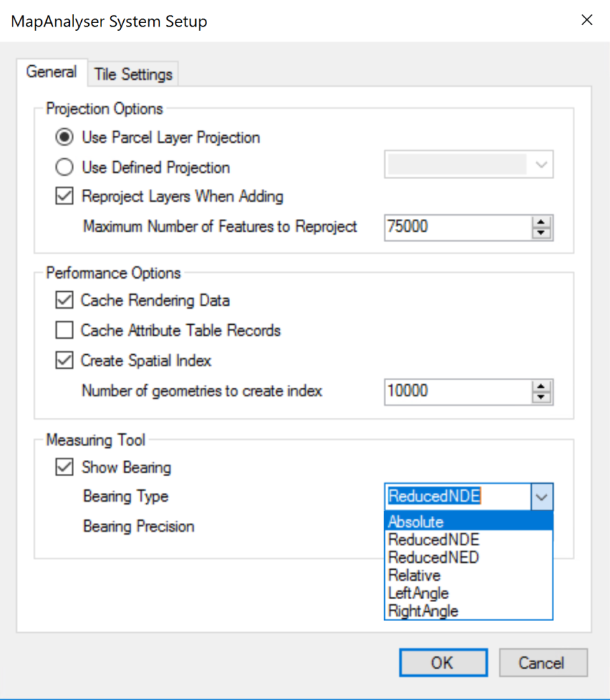Select Use Parcel Layer Projection radio button
This screenshot has width=610, height=700.
pyautogui.click(x=64, y=137)
